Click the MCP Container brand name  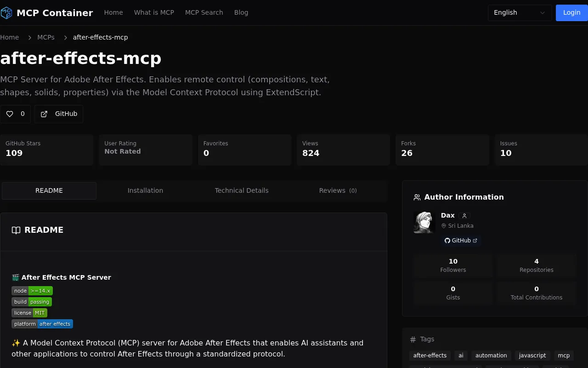coord(55,13)
